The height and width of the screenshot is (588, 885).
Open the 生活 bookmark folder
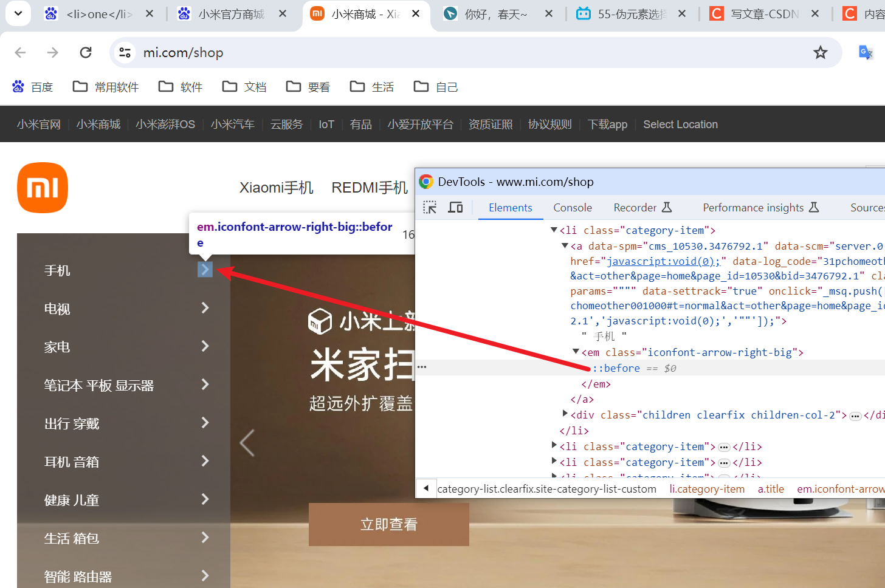click(372, 87)
